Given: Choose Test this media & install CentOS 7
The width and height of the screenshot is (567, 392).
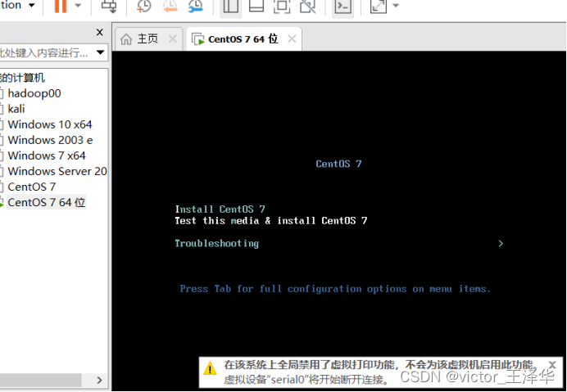Looking at the screenshot, I should pyautogui.click(x=271, y=220).
